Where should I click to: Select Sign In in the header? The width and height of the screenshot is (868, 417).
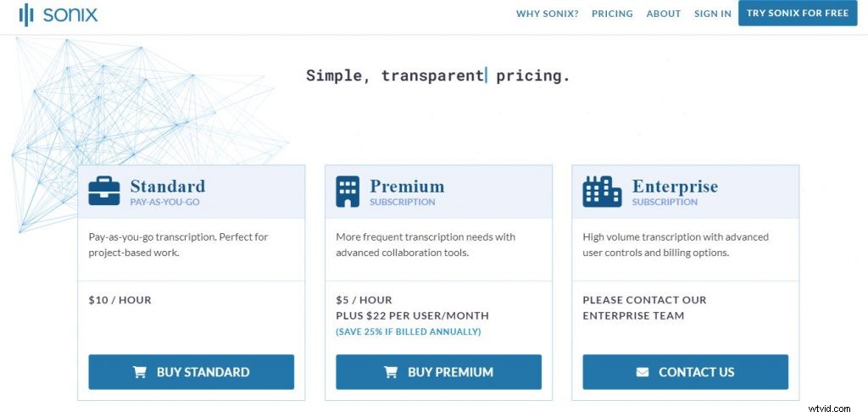point(712,14)
